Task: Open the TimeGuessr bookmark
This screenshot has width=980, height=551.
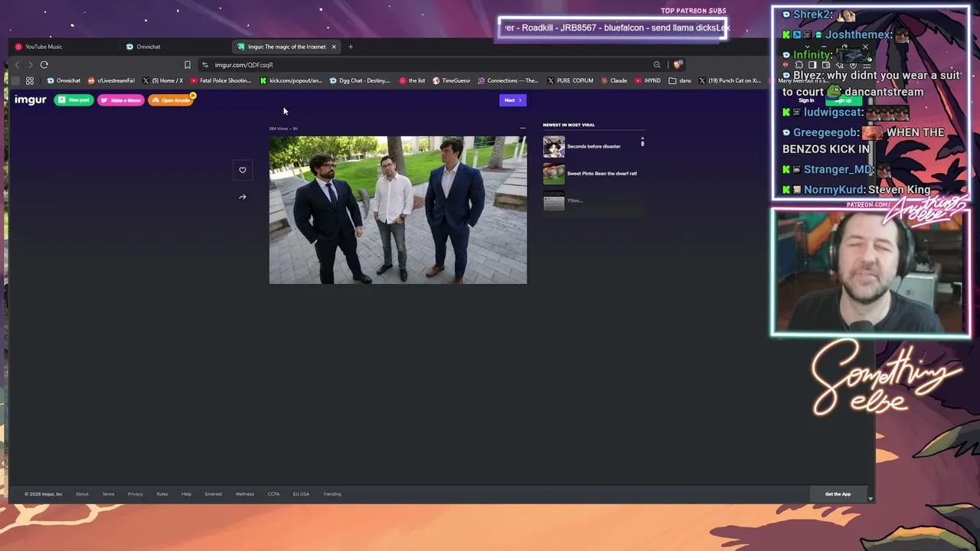Action: point(451,80)
